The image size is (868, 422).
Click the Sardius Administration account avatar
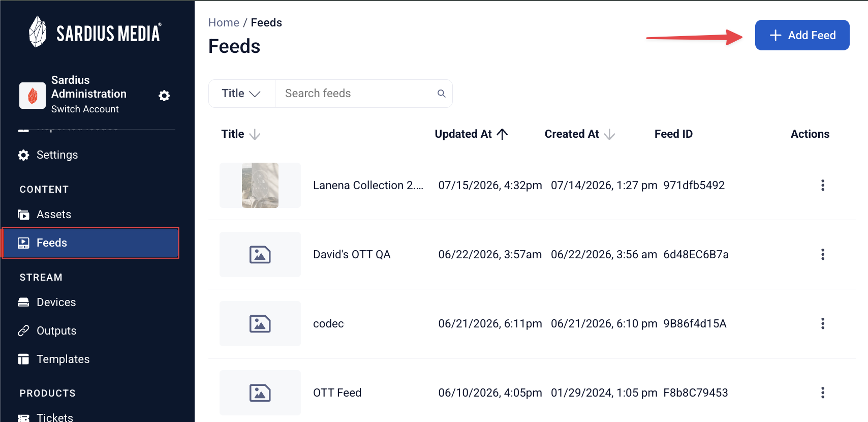tap(33, 96)
